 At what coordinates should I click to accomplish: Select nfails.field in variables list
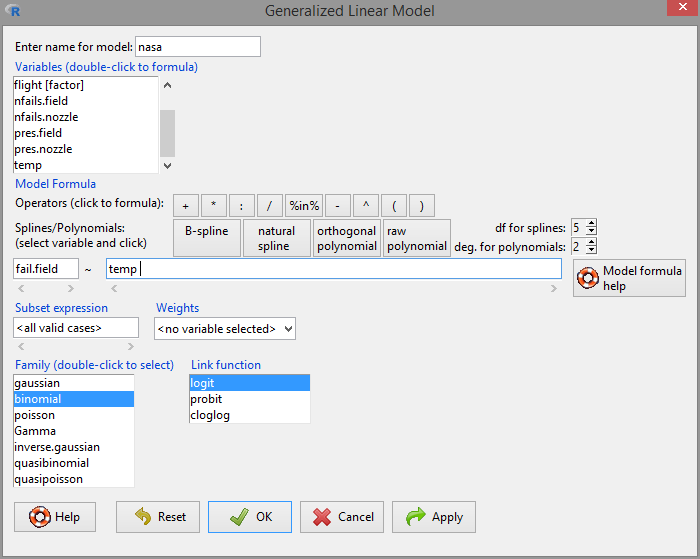tap(86, 101)
